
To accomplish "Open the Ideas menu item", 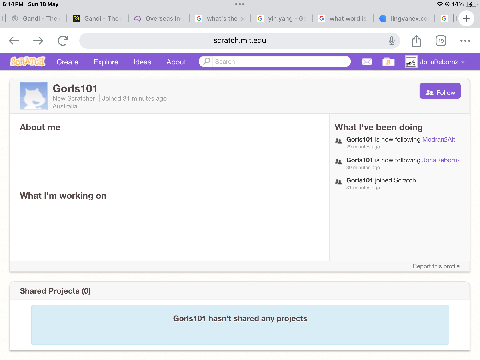I will pos(142,62).
